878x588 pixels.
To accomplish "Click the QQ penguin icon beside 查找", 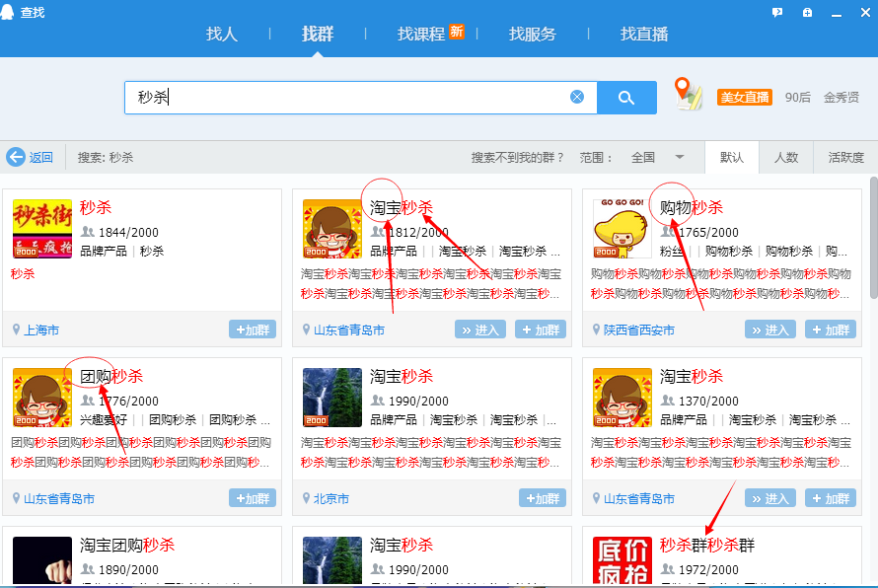I will [x=7, y=11].
